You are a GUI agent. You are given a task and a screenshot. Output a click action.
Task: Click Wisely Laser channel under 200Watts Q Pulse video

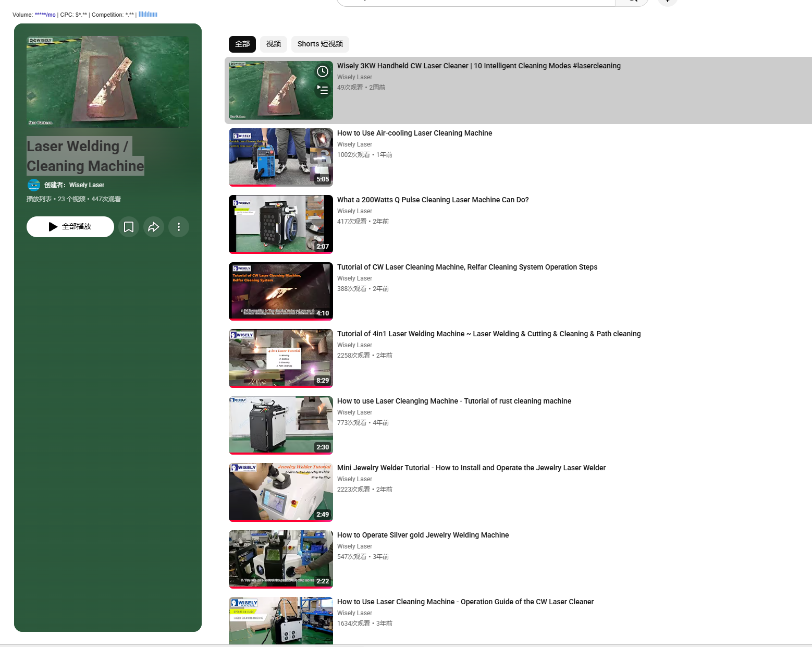coord(354,211)
